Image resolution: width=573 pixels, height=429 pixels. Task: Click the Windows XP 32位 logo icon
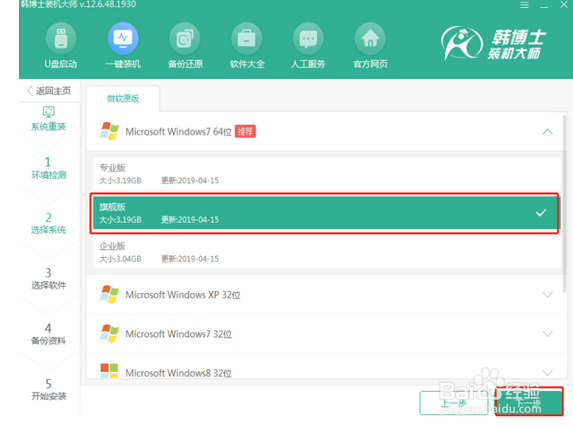click(109, 295)
